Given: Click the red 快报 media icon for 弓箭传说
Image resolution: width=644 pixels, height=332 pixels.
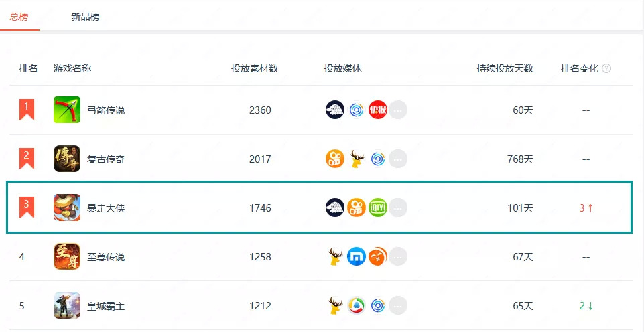Looking at the screenshot, I should tap(377, 110).
